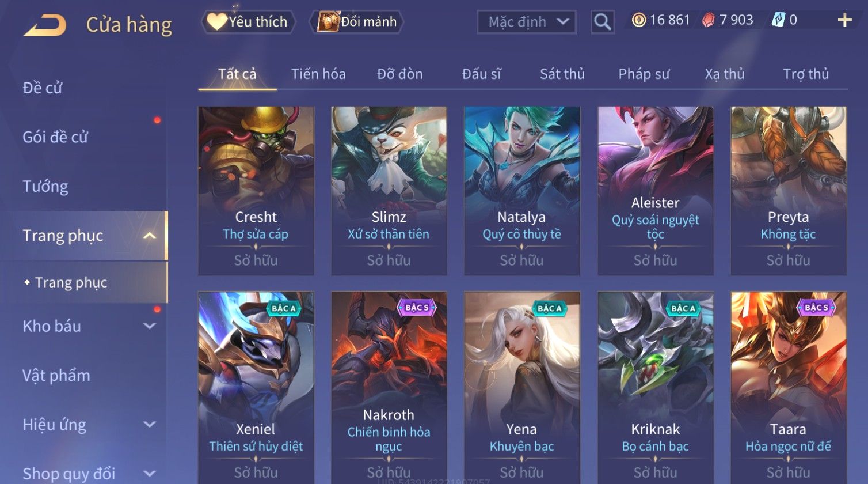Click the red ruby currency icon

(709, 20)
